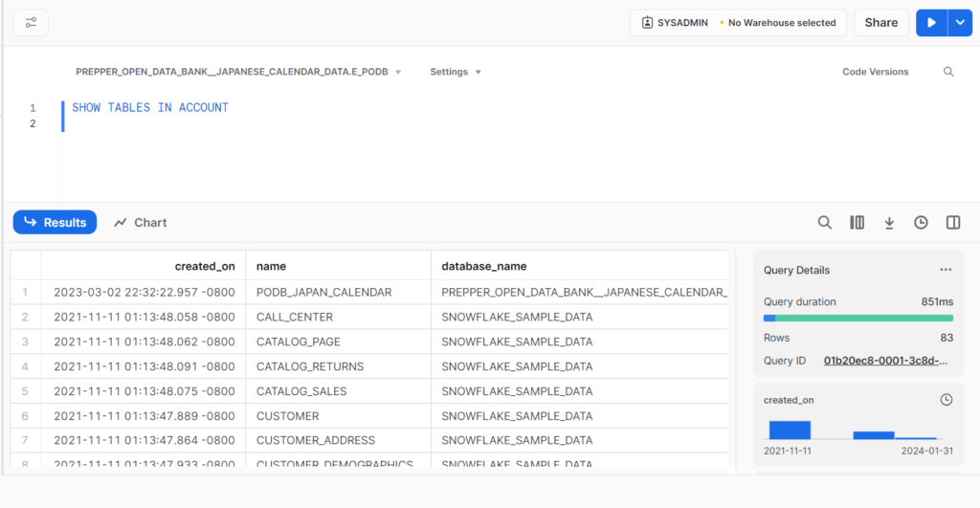Click the Share button
The height and width of the screenshot is (508, 980).
pos(880,23)
